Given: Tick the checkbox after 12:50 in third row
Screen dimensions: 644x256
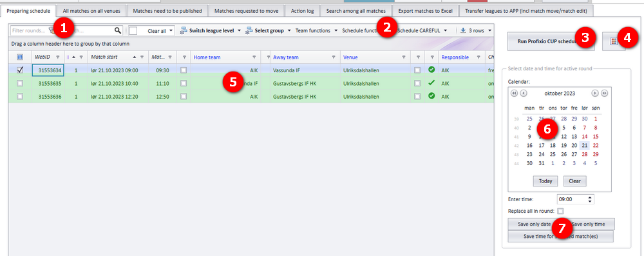Looking at the screenshot, I should click(183, 97).
